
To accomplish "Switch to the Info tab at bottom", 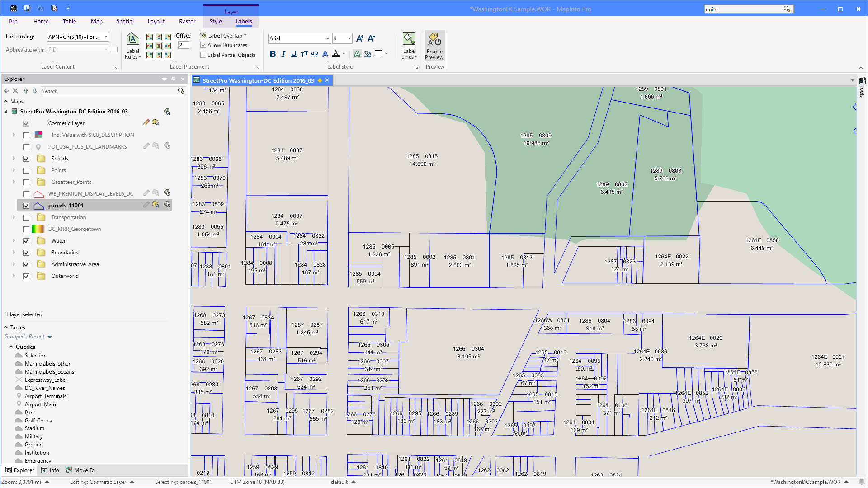I will coord(50,470).
